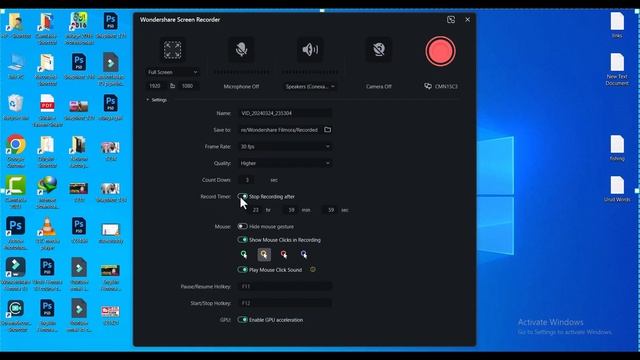Toggle Enable GPU acceleration switch
The height and width of the screenshot is (360, 640).
pos(242,320)
